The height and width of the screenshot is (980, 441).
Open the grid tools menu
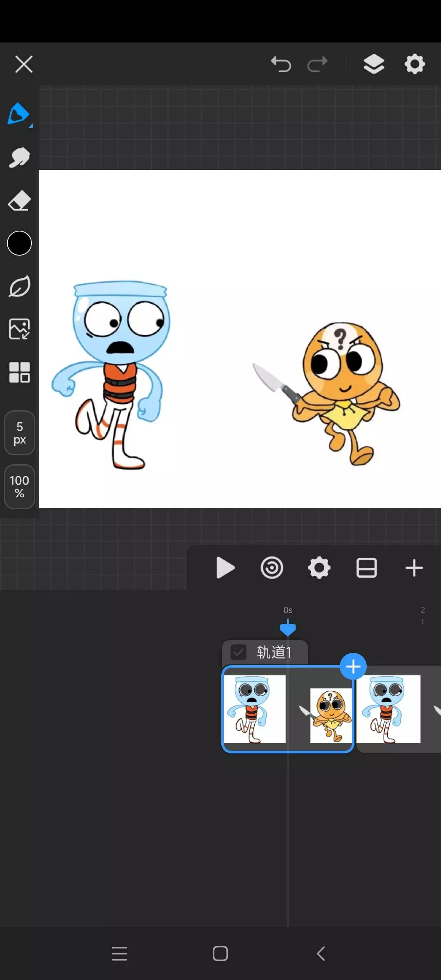(x=19, y=372)
